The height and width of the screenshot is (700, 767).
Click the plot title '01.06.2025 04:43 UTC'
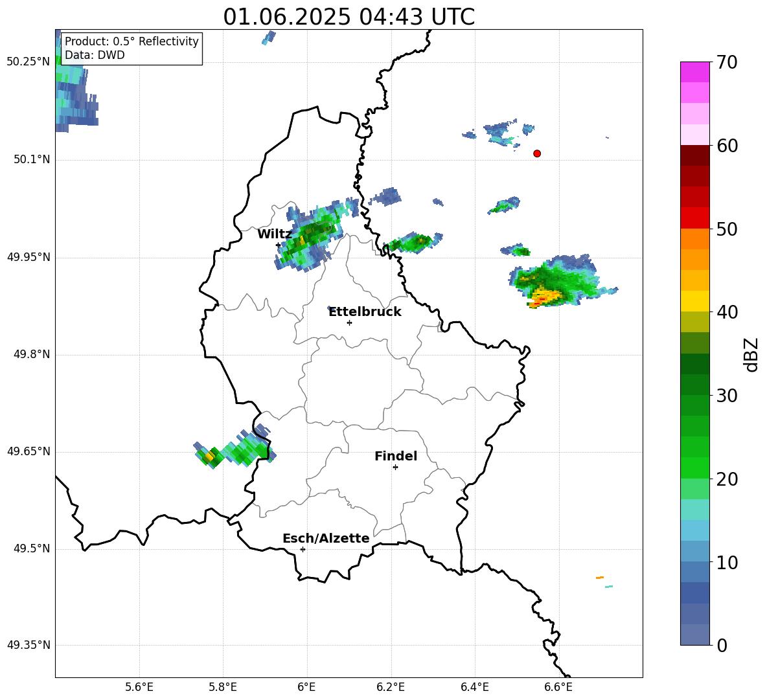point(349,17)
